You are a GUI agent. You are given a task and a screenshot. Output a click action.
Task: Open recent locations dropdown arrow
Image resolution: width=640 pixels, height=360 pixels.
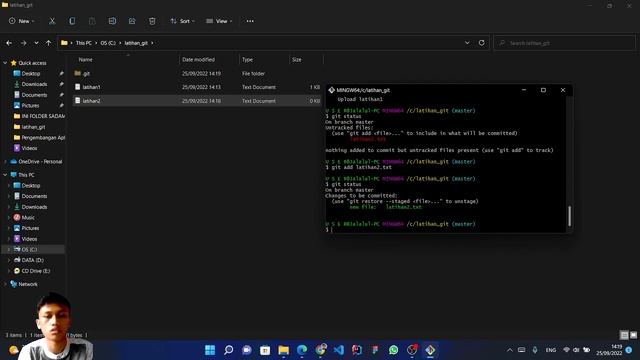[x=36, y=43]
